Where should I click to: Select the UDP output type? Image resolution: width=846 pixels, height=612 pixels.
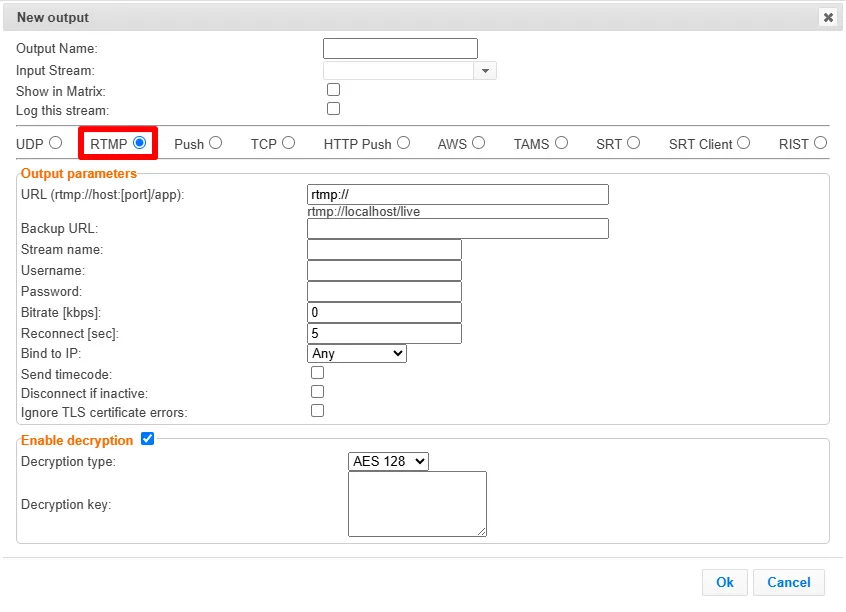pyautogui.click(x=56, y=143)
